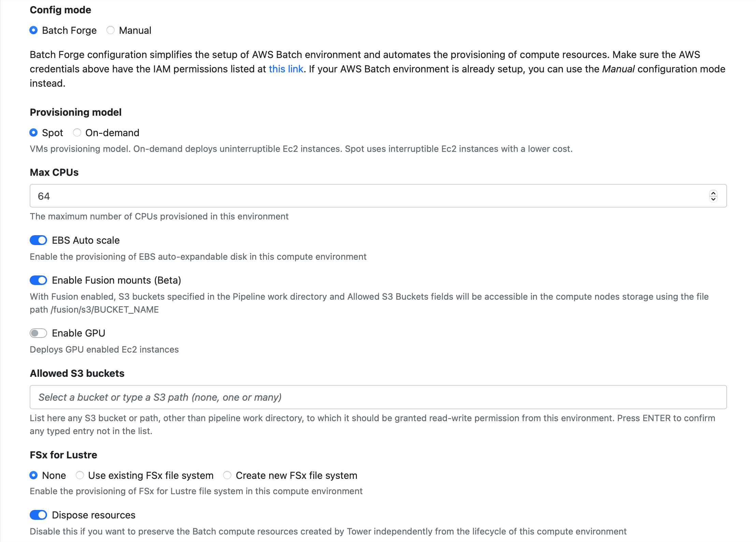756x542 pixels.
Task: Increase Max CPUs with the up arrow
Action: [713, 193]
